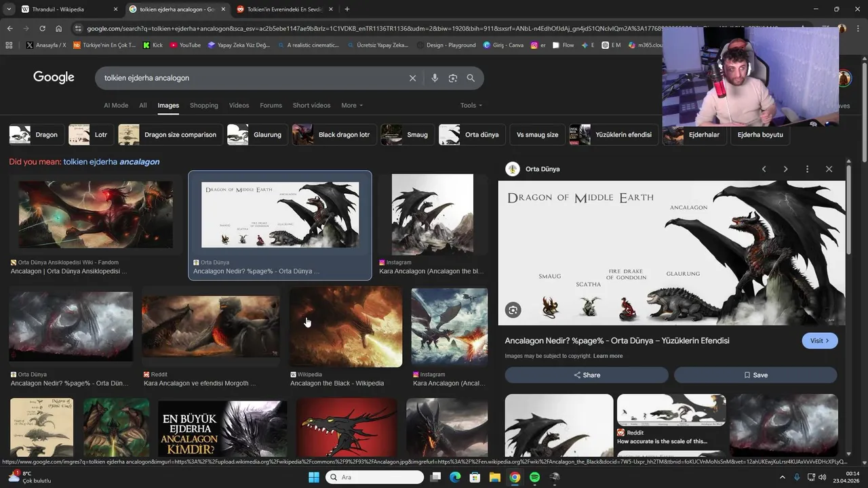This screenshot has width=868, height=488.
Task: Open the Learn more copyright link
Action: [x=608, y=356]
